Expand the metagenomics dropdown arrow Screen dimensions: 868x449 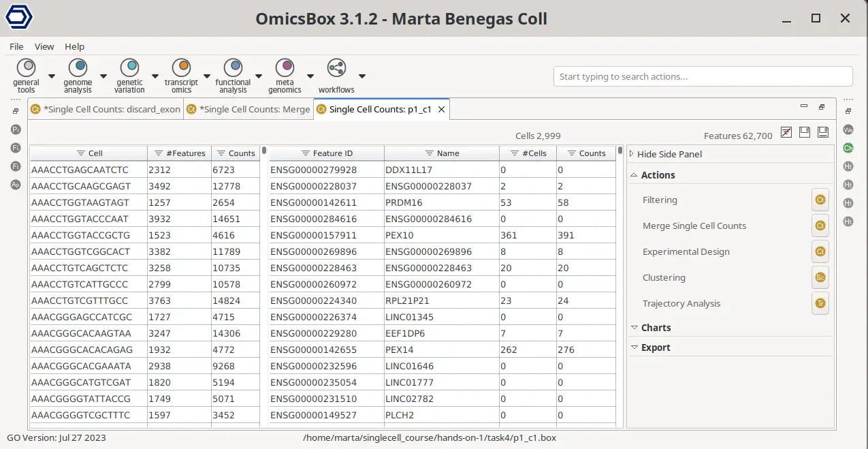[x=310, y=76]
